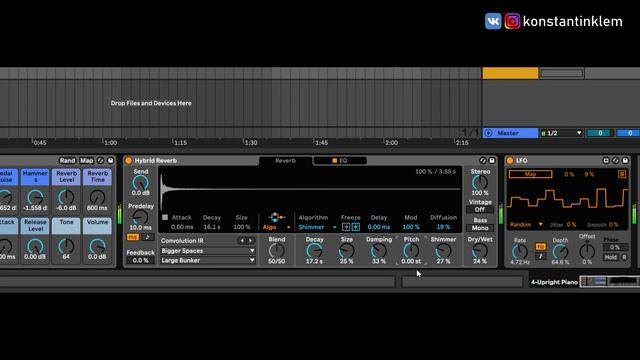Click the algorithm Delay value 0.00 ms
Image resolution: width=640 pixels, height=360 pixels.
coord(379,227)
